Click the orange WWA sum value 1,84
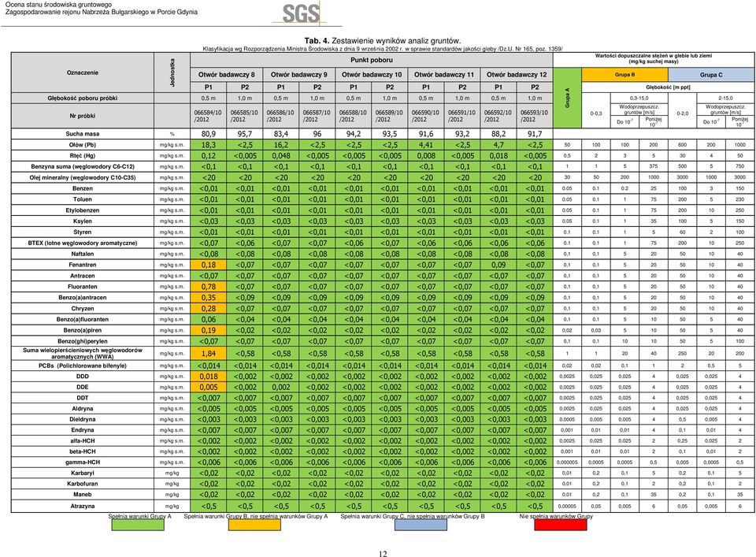 [208, 354]
